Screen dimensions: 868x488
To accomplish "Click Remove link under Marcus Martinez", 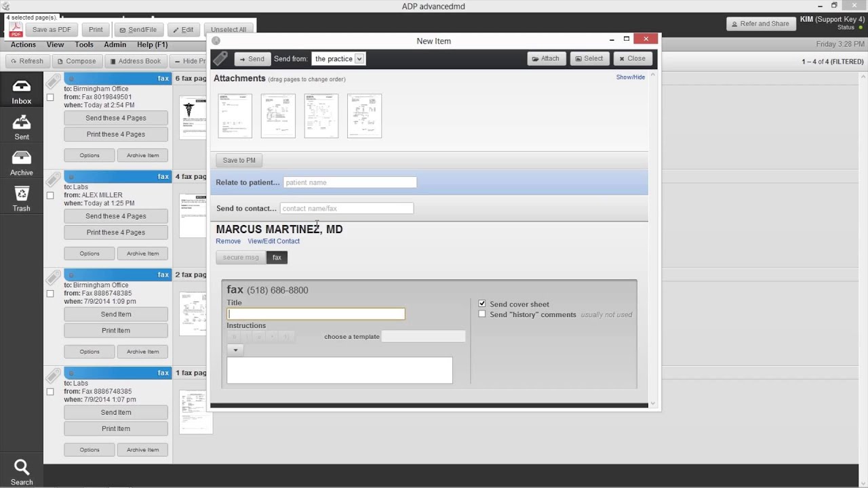I will (x=228, y=241).
